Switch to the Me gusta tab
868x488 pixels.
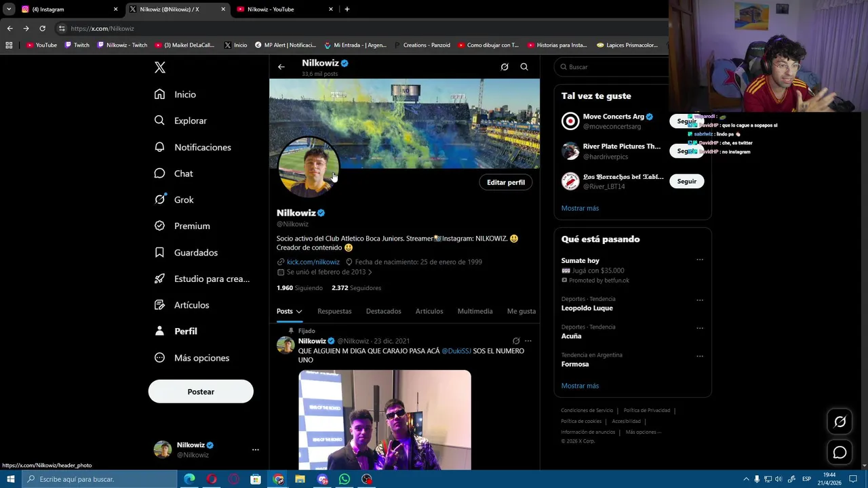click(x=521, y=311)
